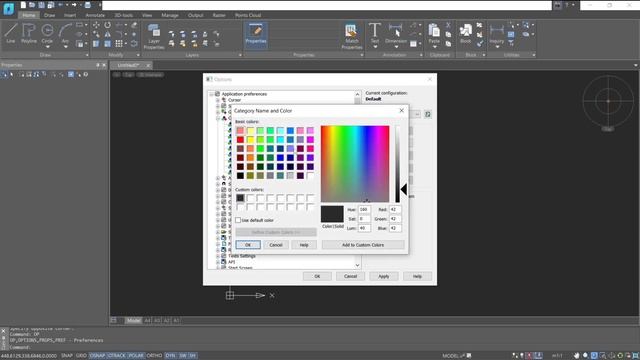Click the Open file icon in title bar

pos(32,5)
